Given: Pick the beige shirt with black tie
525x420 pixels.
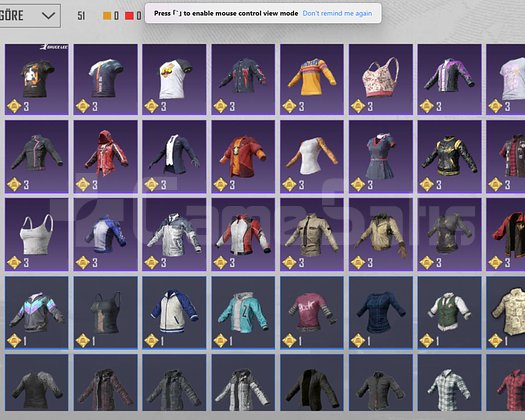Looking at the screenshot, I should pos(312,234).
